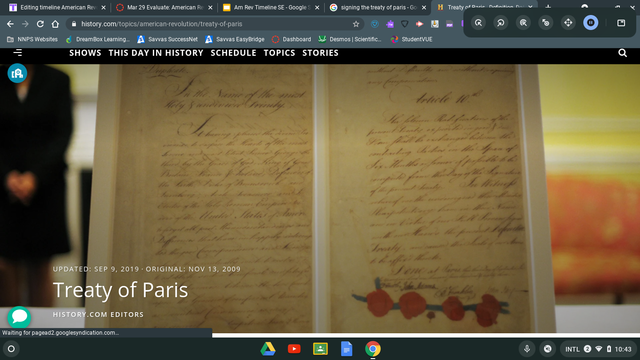The image size is (640, 360).
Task: Click the lock icon in address bar
Action: [x=74, y=24]
